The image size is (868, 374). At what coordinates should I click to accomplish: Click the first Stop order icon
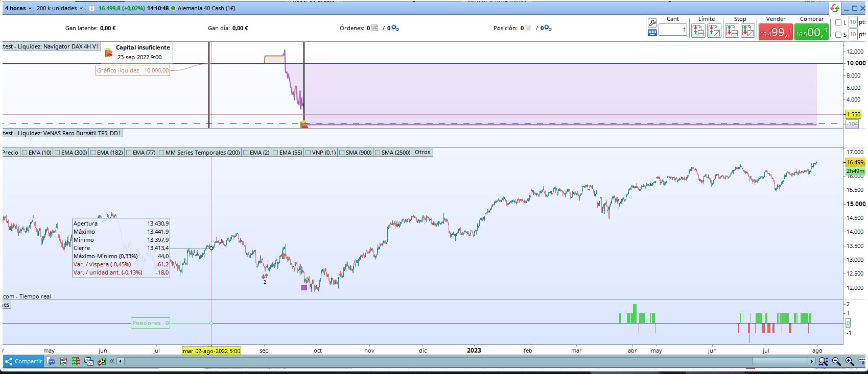[x=732, y=31]
